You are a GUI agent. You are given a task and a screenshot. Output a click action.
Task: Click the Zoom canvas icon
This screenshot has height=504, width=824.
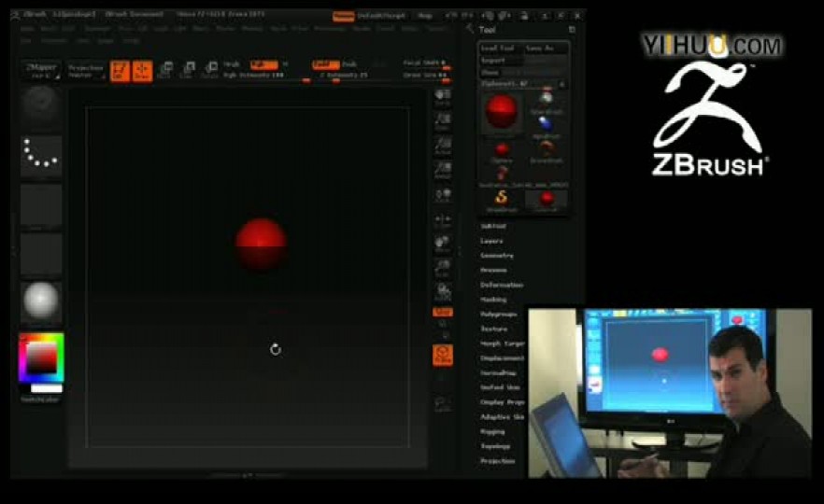[x=443, y=121]
